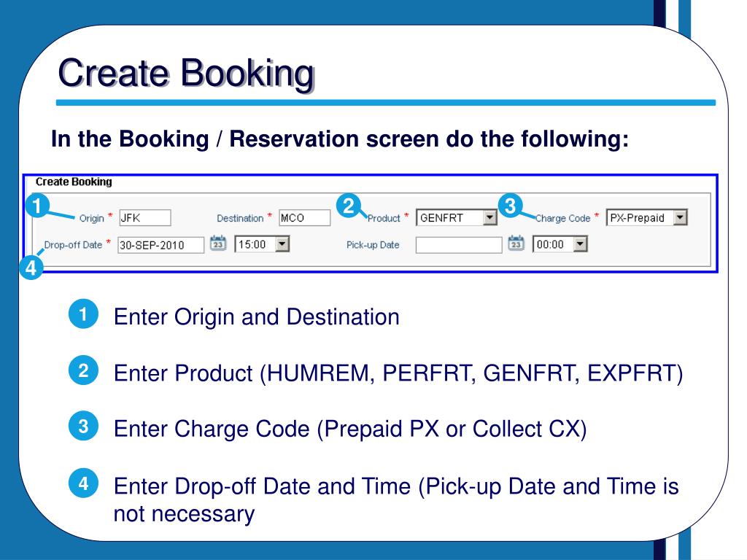Screen dimensions: 747x560
Task: Click the Origin field label
Action: click(x=91, y=218)
